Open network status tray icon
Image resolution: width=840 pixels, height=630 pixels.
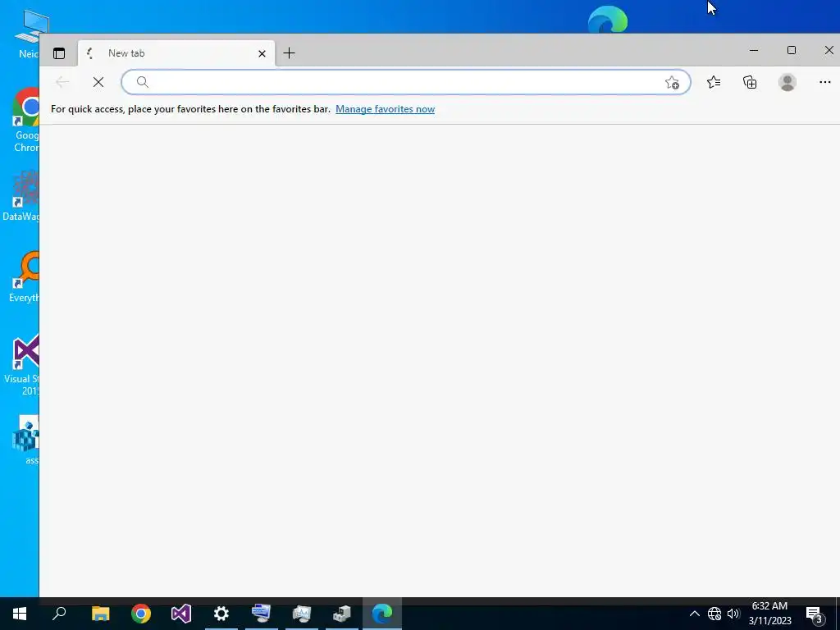714,614
